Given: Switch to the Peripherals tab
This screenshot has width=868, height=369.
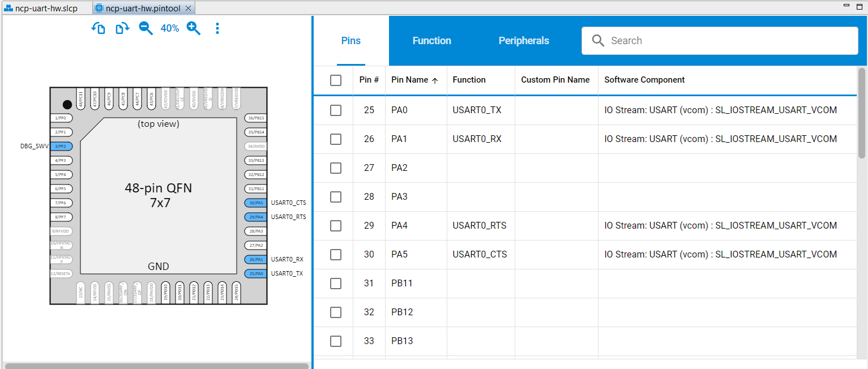Looking at the screenshot, I should tap(524, 41).
